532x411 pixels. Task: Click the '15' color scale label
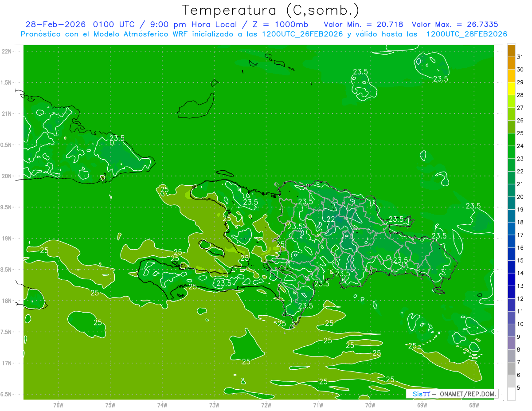520,260
